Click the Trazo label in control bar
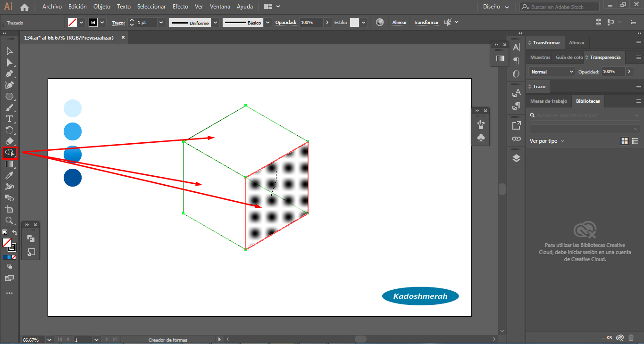 click(118, 23)
